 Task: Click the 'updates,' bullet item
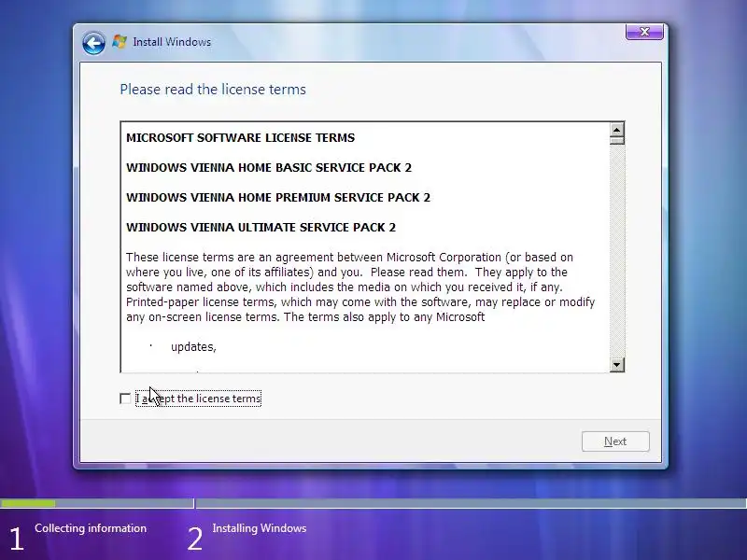(x=193, y=347)
